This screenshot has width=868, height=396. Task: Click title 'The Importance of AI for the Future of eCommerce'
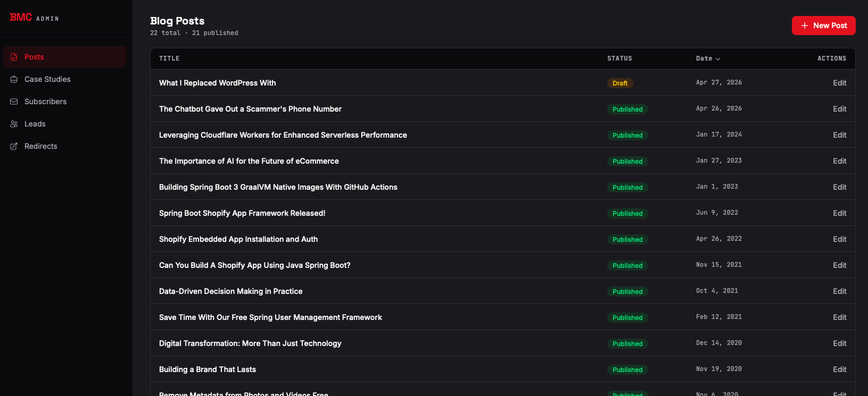(249, 161)
